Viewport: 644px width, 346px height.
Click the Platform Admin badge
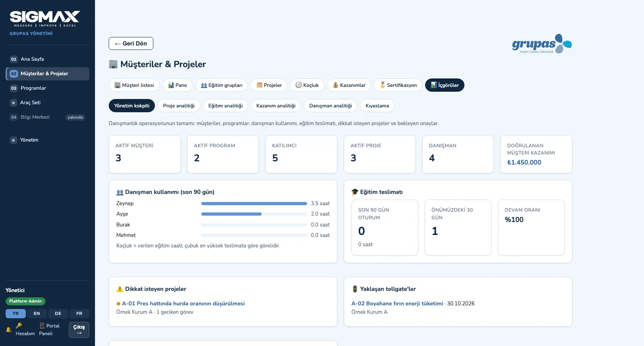tap(25, 301)
